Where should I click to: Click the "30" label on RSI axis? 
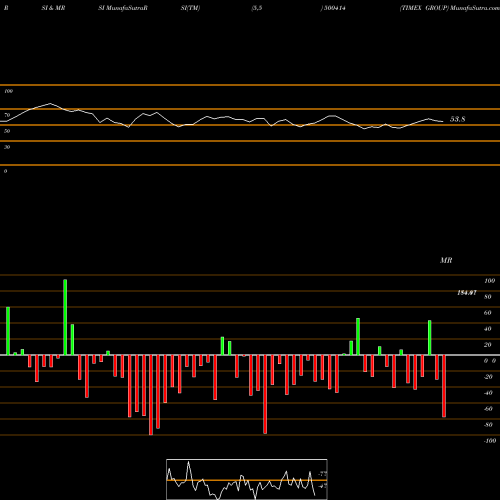pos(7,147)
